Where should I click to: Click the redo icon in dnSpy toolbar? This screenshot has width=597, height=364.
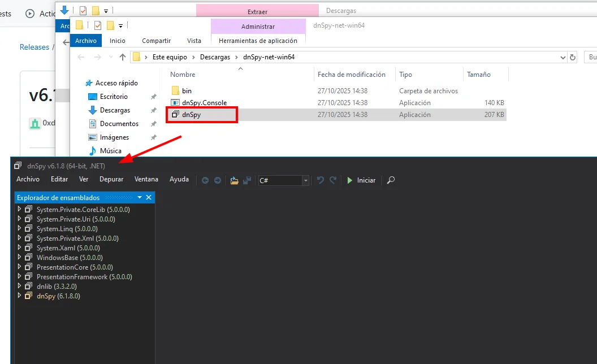(x=333, y=180)
